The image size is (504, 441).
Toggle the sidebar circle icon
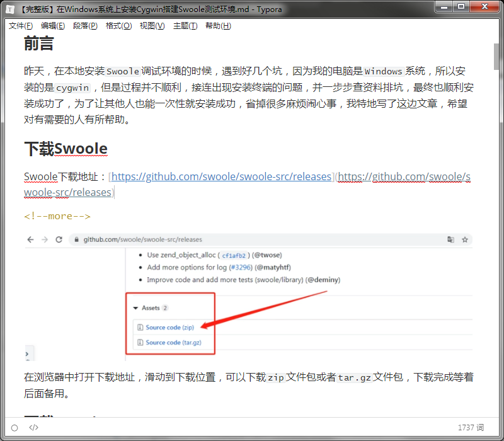(14, 428)
